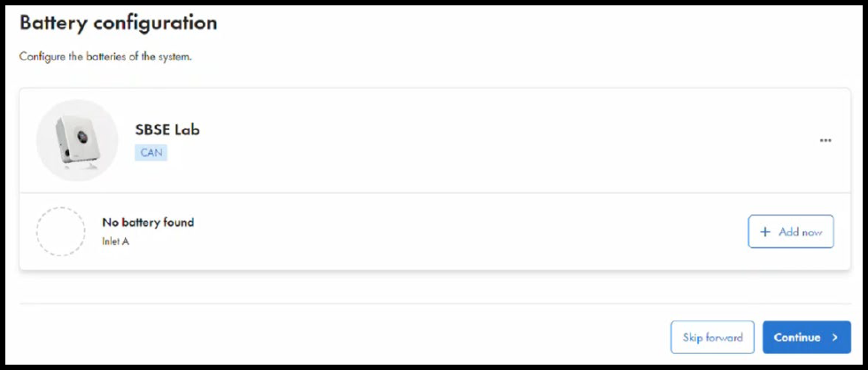Image resolution: width=868 pixels, height=370 pixels.
Task: Open the SBSE Lab three-dot options menu
Action: coord(825,141)
